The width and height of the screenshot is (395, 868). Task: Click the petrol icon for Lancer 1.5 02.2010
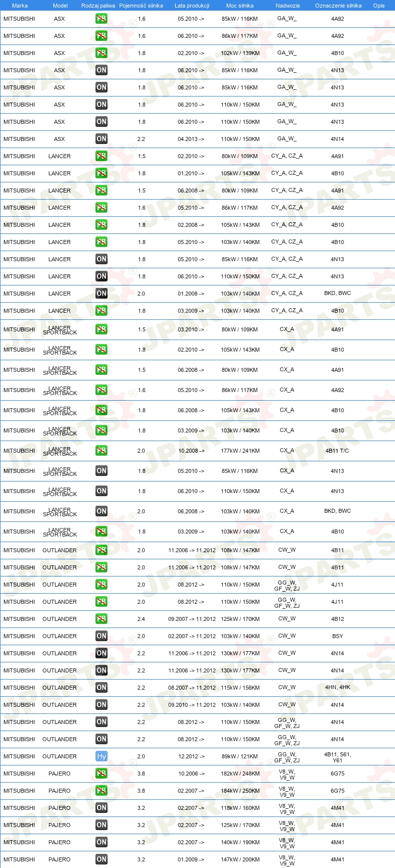[102, 156]
